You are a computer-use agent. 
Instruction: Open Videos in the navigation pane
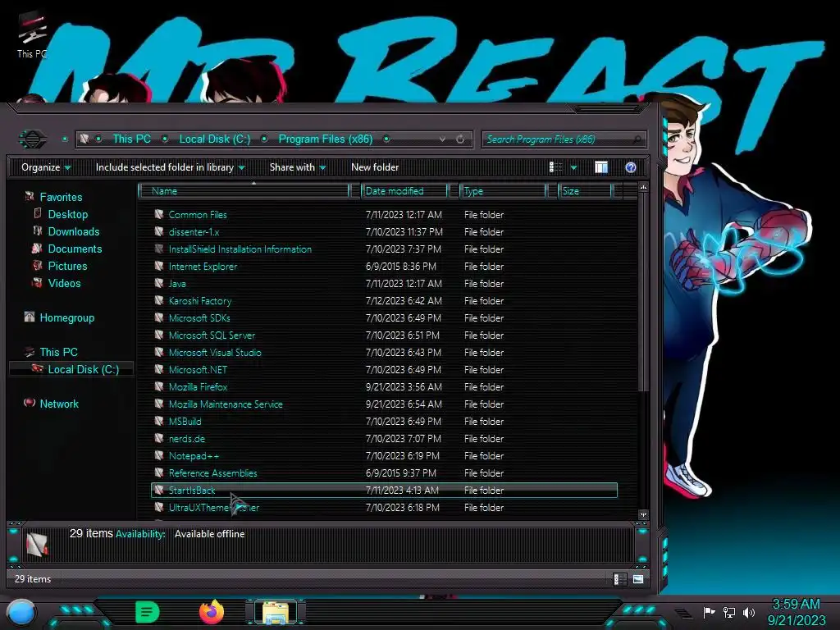point(64,283)
